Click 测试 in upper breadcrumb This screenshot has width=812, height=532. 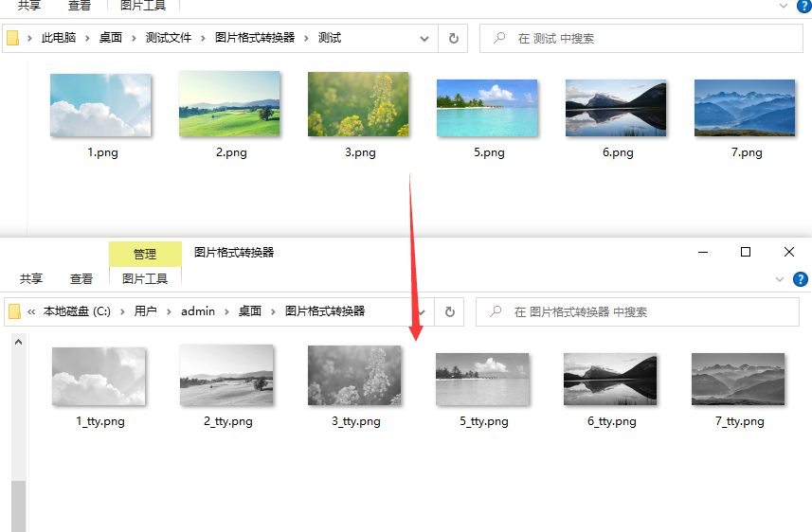330,38
